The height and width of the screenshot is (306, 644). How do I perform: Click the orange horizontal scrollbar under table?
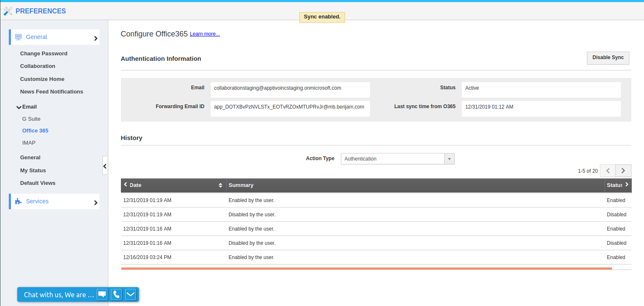[366, 268]
